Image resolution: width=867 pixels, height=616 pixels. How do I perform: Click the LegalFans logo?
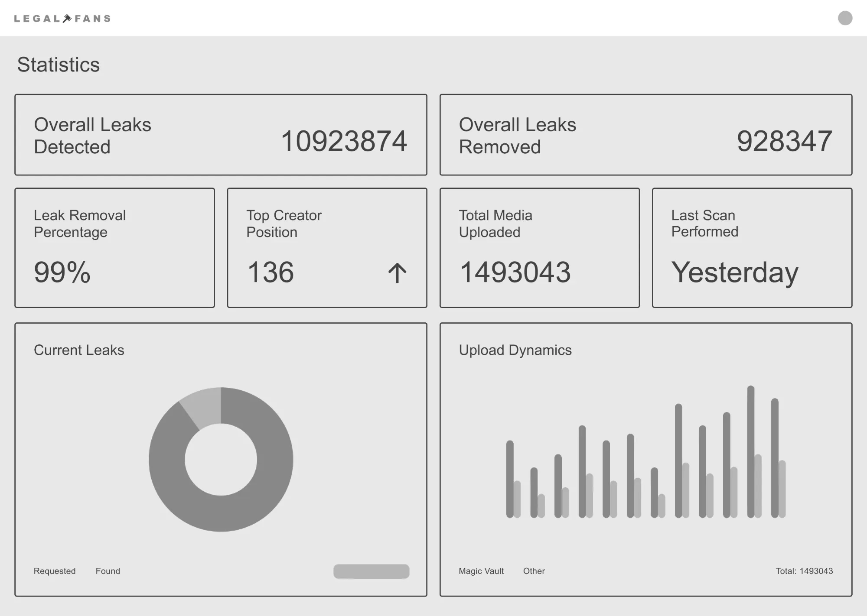pyautogui.click(x=62, y=18)
